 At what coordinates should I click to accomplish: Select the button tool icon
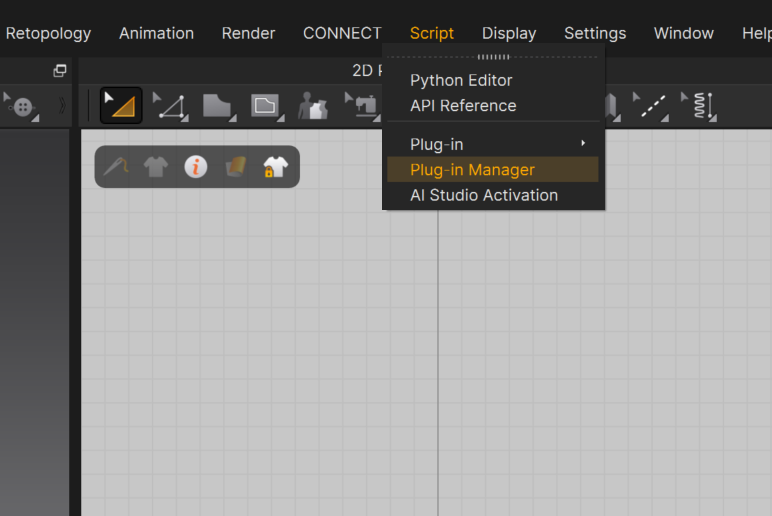(x=22, y=106)
